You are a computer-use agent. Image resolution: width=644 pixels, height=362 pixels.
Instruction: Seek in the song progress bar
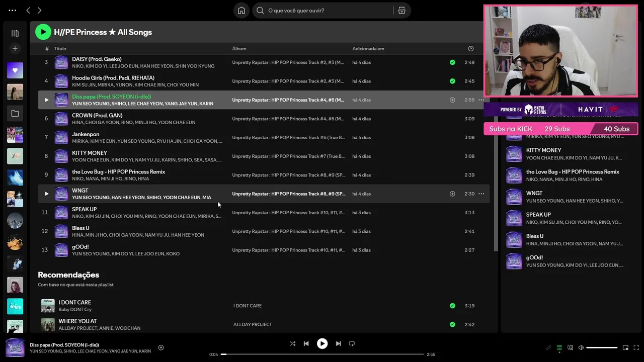click(323, 354)
